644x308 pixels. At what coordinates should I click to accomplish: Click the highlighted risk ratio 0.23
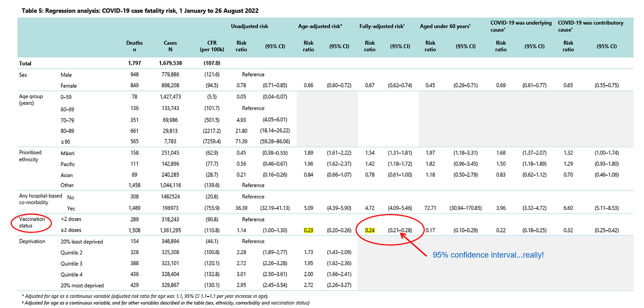point(308,230)
